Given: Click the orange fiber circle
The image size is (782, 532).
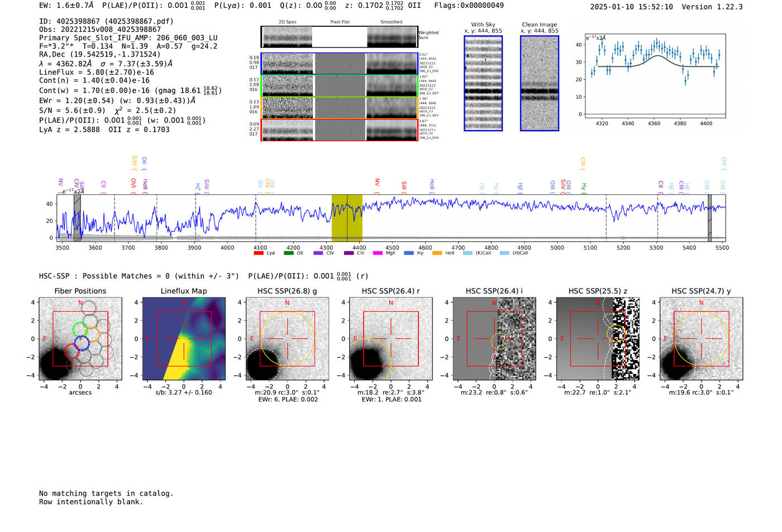Looking at the screenshot, I should [92, 335].
